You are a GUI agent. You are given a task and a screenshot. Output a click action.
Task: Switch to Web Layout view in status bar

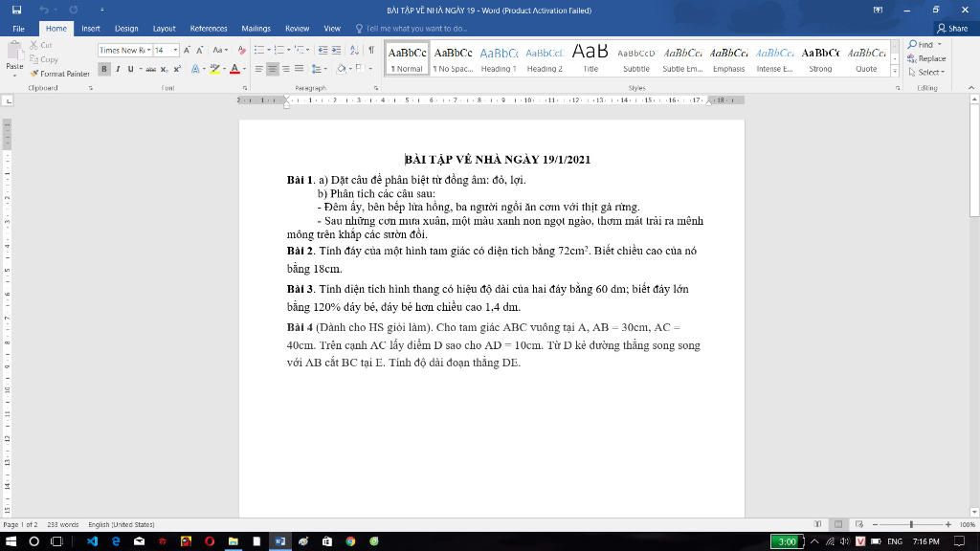point(859,524)
